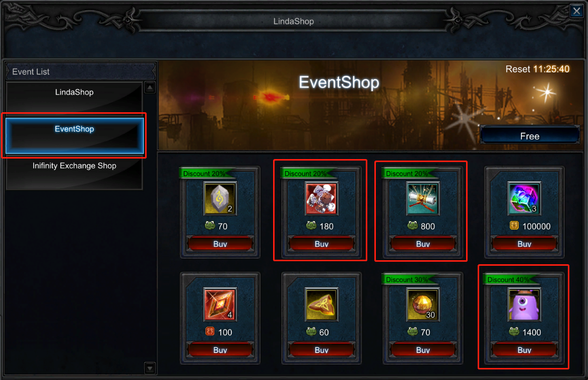The image size is (588, 380).
Task: Select the golden triangle emblem icon
Action: pos(321,305)
